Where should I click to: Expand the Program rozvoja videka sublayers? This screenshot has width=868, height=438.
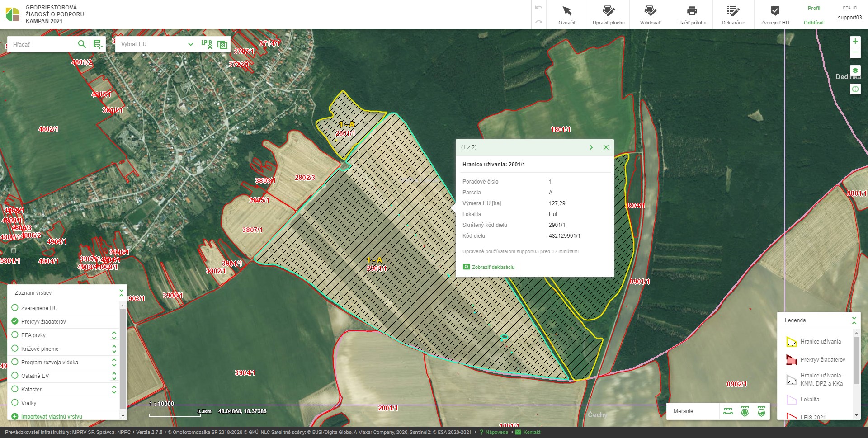coord(114,362)
